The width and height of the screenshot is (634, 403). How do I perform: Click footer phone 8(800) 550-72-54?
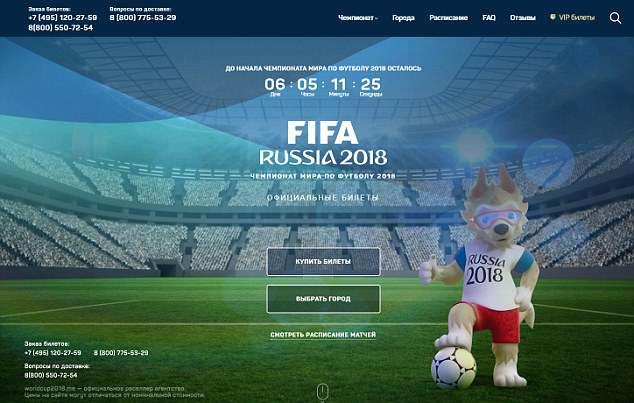[51, 375]
